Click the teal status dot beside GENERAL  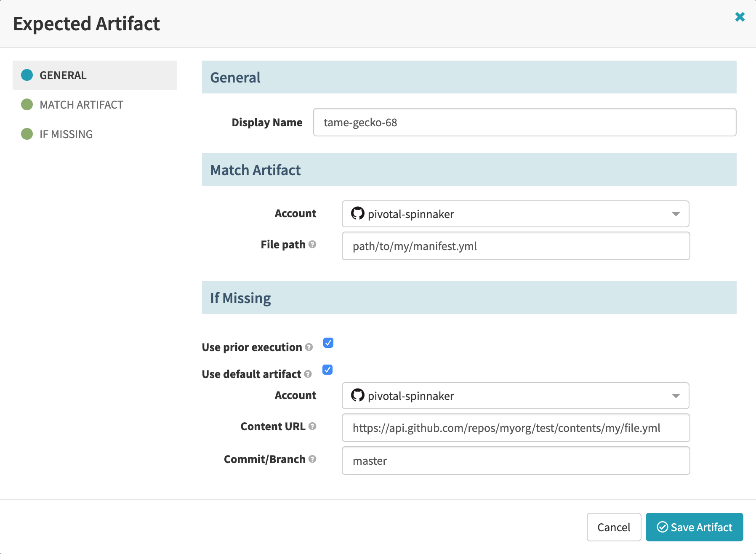pyautogui.click(x=27, y=75)
